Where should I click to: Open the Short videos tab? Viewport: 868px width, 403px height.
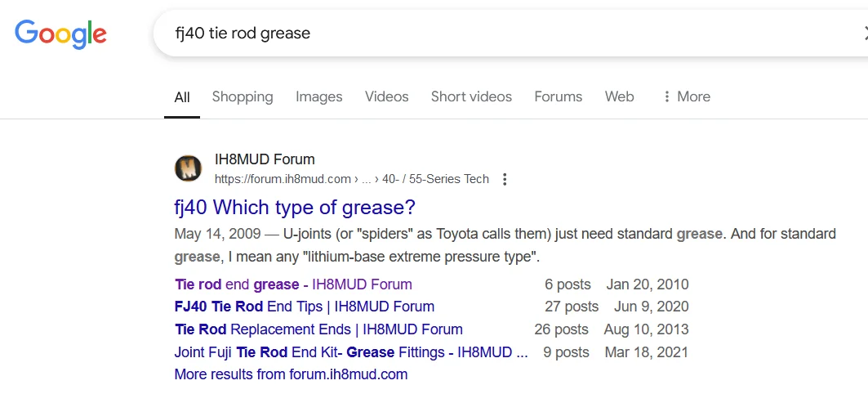[472, 96]
